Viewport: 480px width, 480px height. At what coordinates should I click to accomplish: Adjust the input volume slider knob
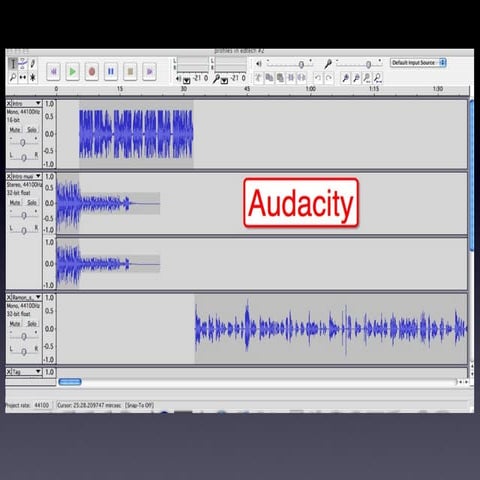[368, 64]
